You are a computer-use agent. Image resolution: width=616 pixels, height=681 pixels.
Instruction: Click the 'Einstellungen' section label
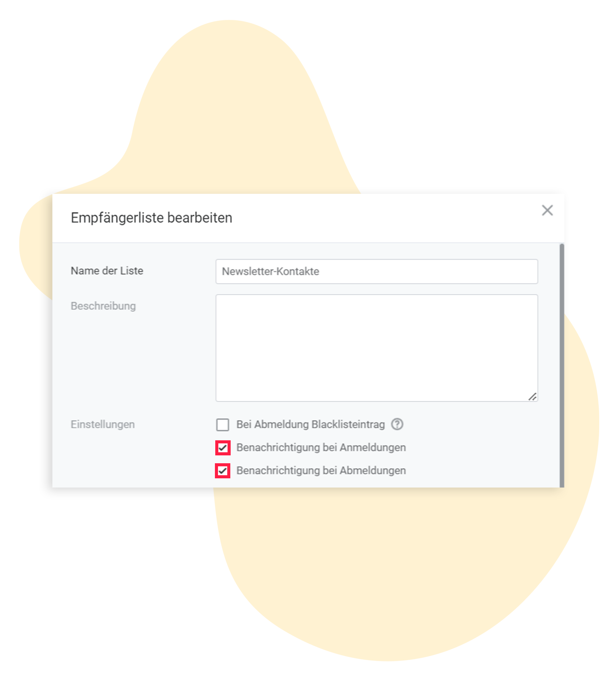103,425
